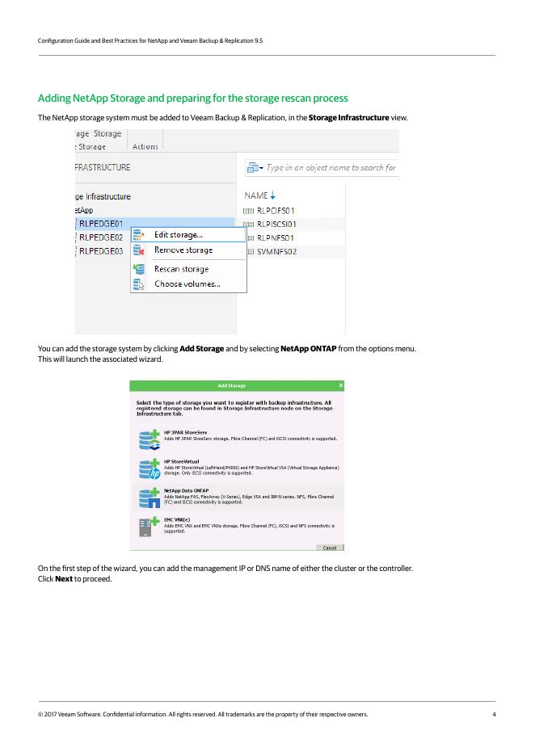Cancel the Add Storage dialog

330,548
